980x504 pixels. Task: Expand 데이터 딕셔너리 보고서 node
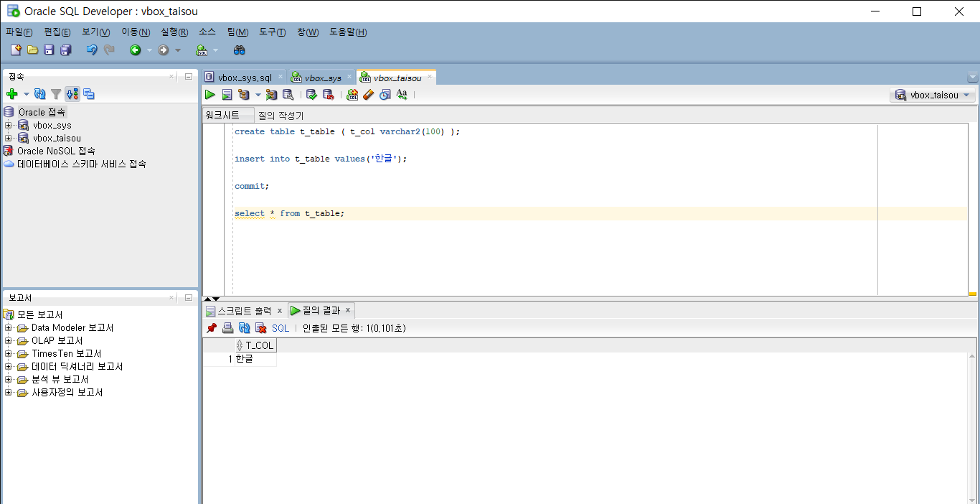click(8, 366)
